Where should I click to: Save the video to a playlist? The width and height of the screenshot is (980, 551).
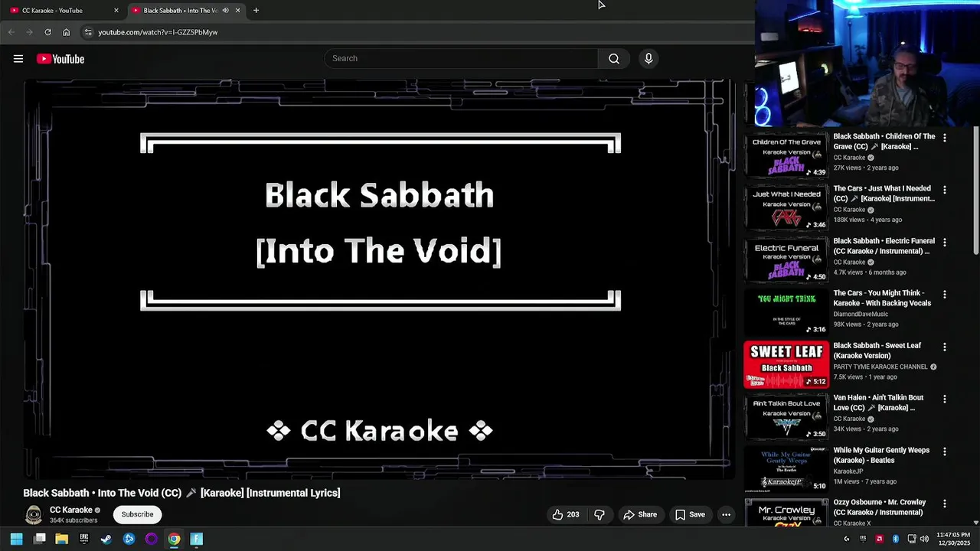689,514
